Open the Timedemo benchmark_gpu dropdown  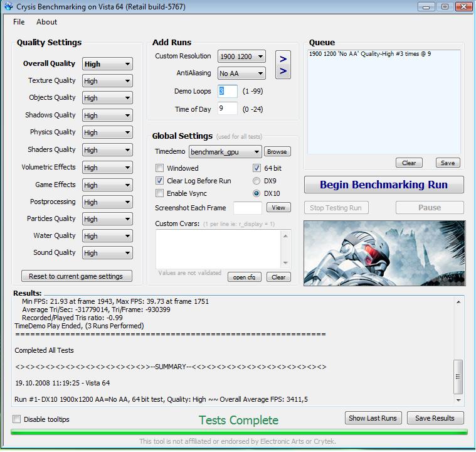(225, 152)
